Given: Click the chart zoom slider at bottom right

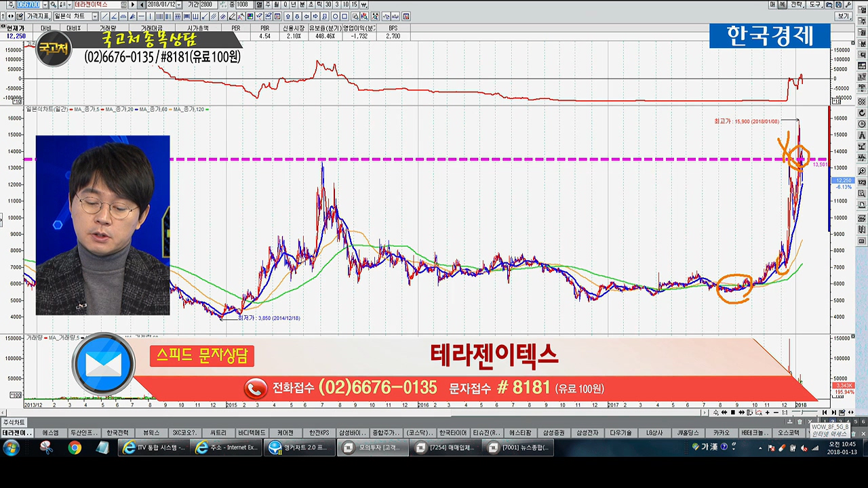Looking at the screenshot, I should click(804, 413).
